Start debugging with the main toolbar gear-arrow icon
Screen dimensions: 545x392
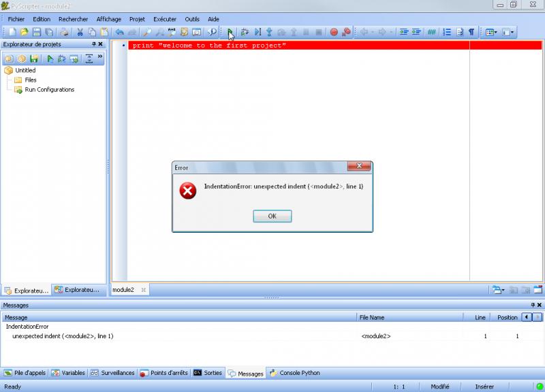[245, 32]
